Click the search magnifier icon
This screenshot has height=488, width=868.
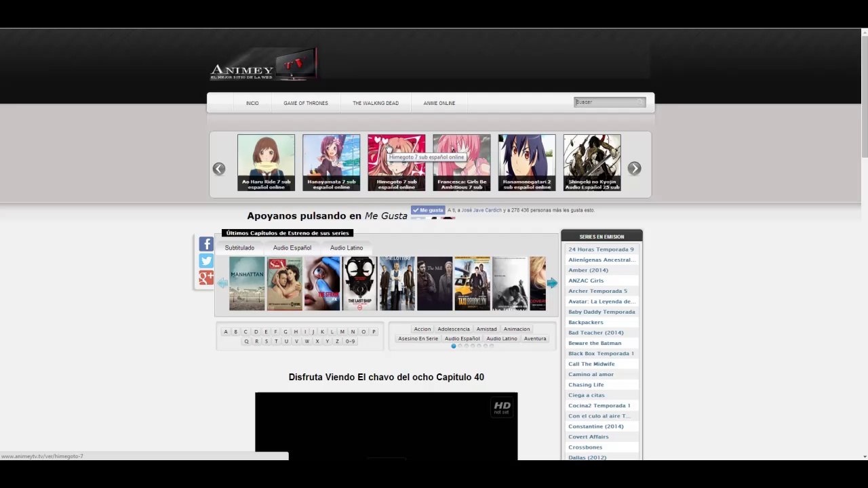tap(639, 102)
